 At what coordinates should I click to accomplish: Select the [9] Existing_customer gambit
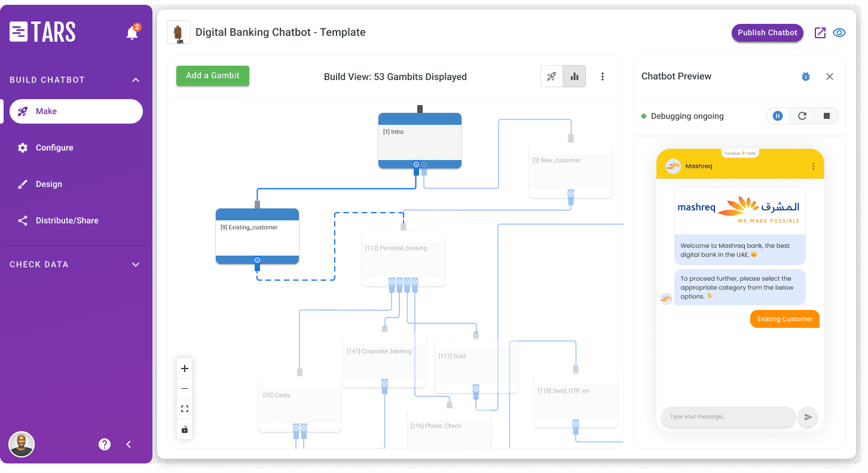point(257,236)
